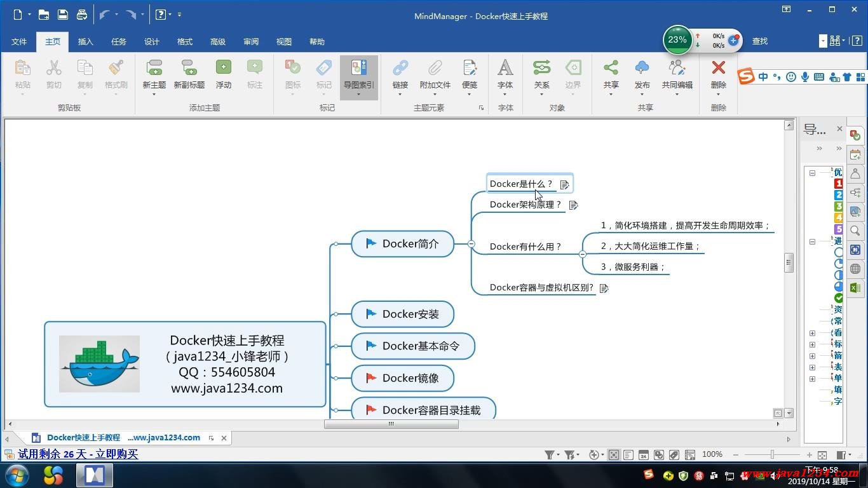
Task: Click the 关系 (Relationship) ribbon icon
Action: pos(541,67)
